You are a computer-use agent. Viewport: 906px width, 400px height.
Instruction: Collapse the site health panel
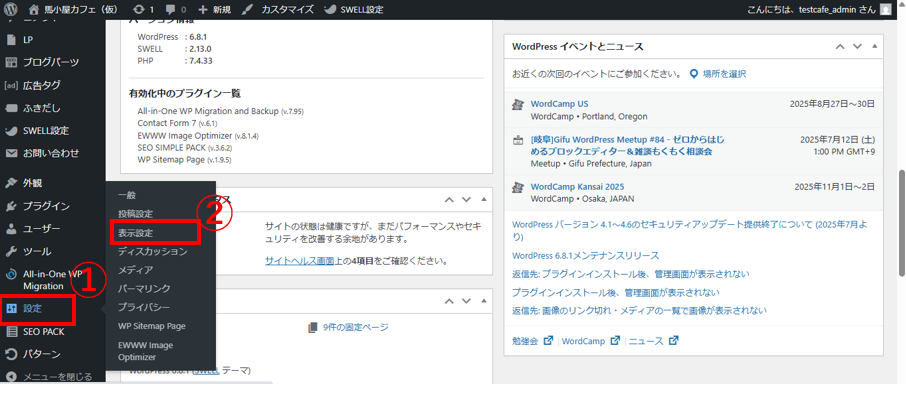[x=483, y=200]
